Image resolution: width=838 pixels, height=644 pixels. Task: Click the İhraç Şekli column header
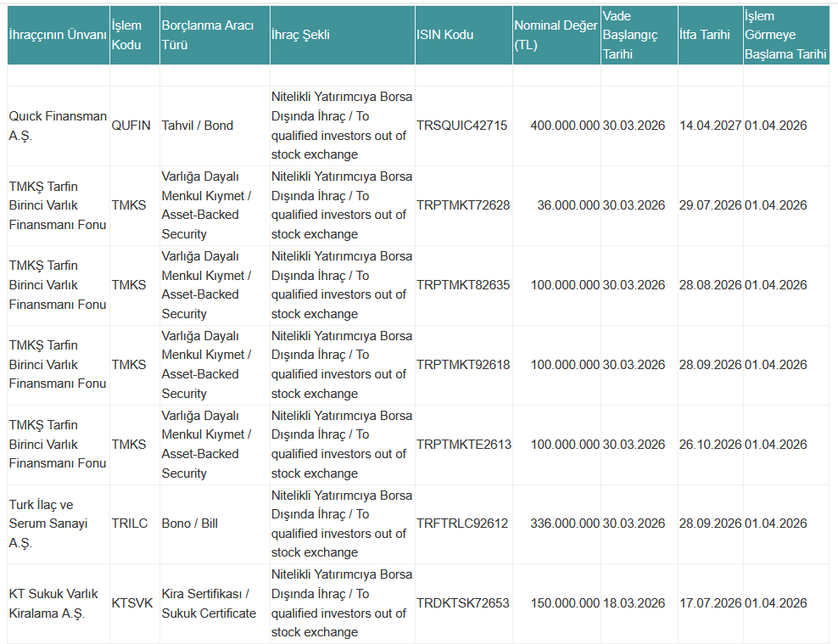click(300, 35)
